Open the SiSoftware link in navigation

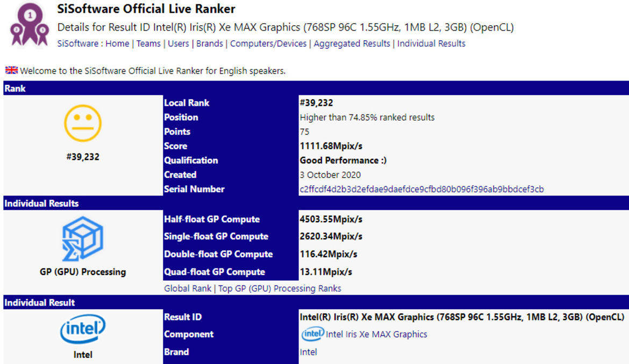78,43
